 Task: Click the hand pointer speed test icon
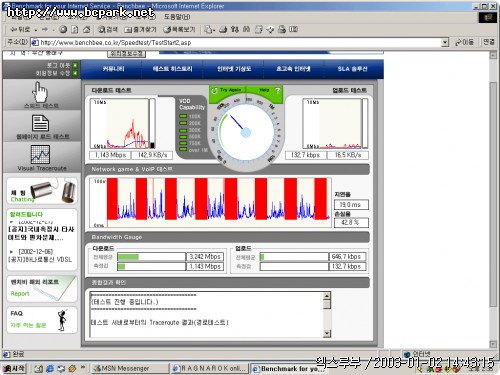tap(40, 92)
